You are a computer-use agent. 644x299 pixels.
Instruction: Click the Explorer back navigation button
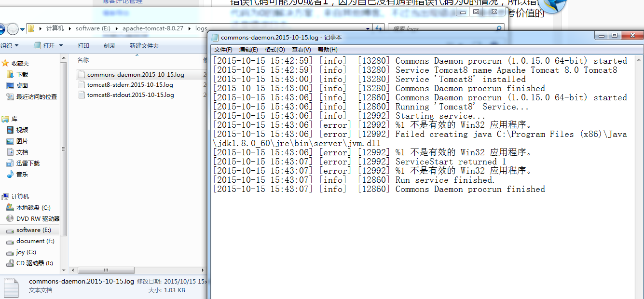pos(1,29)
